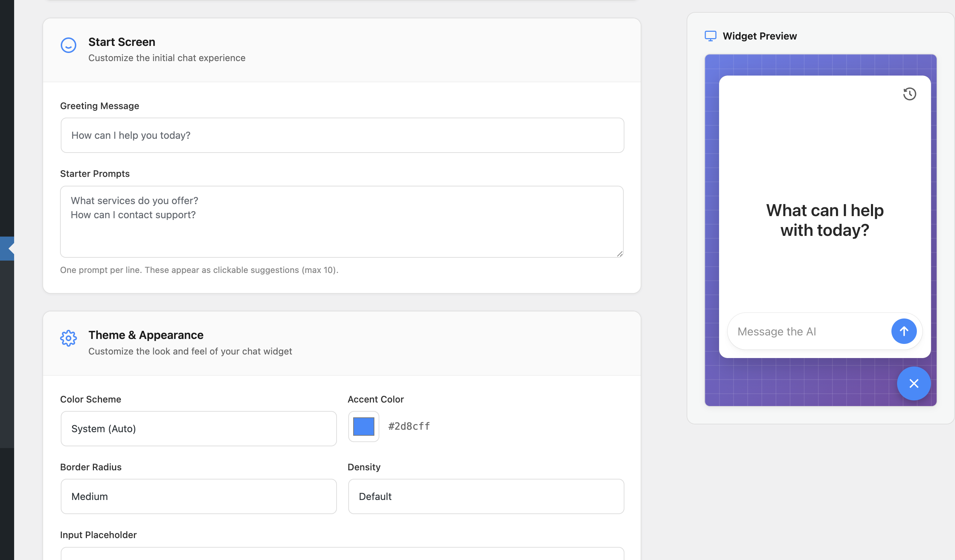Click the Input Placeholder text field
Viewport: 955px width, 560px height.
click(x=342, y=554)
